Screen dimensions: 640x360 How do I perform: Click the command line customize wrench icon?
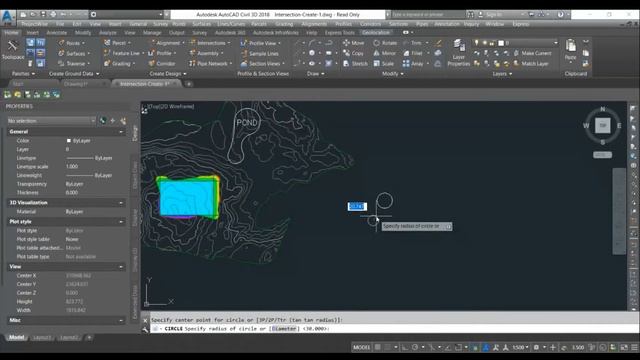point(145,329)
